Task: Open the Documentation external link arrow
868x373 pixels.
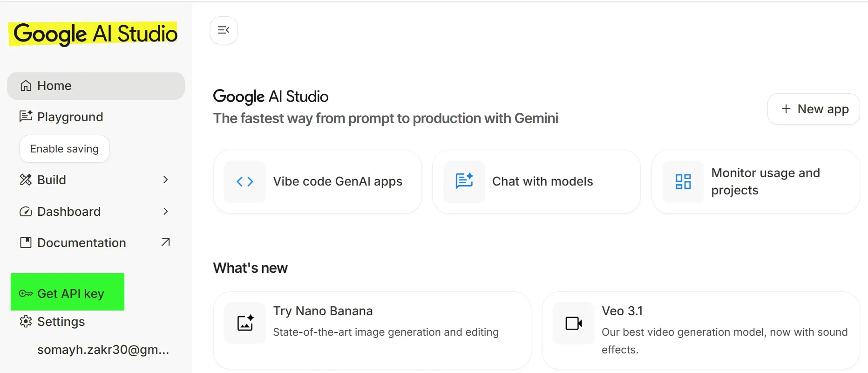Action: [165, 242]
